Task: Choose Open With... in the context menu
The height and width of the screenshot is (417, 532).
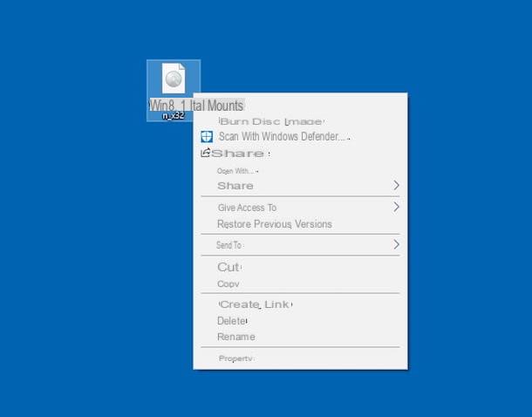Action: click(237, 171)
